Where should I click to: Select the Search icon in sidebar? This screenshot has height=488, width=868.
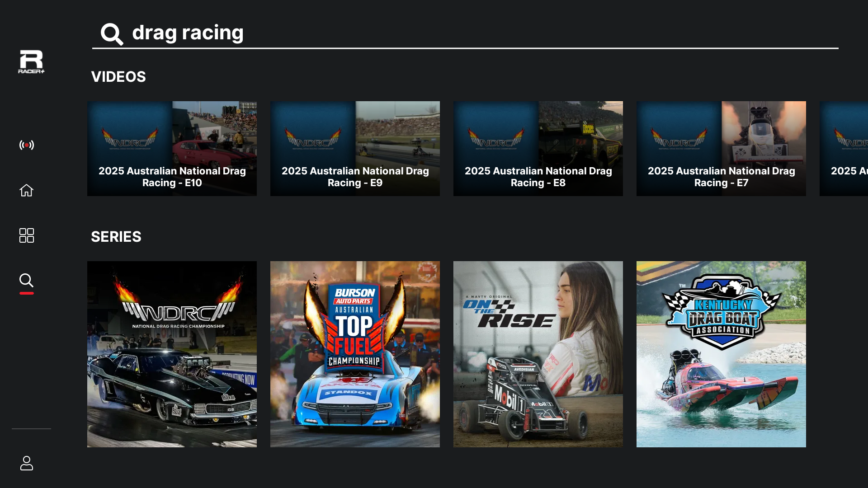click(27, 281)
